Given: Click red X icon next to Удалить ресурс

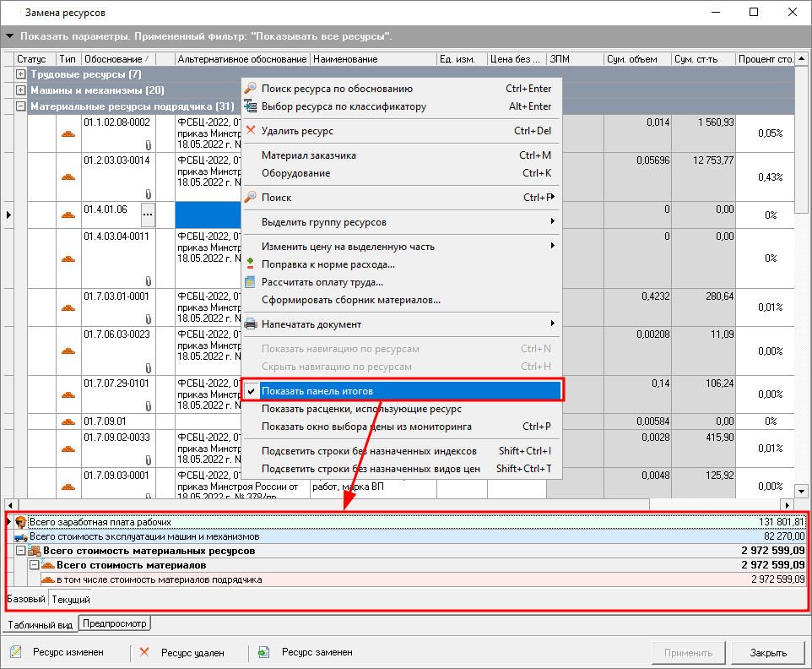Looking at the screenshot, I should [x=250, y=131].
